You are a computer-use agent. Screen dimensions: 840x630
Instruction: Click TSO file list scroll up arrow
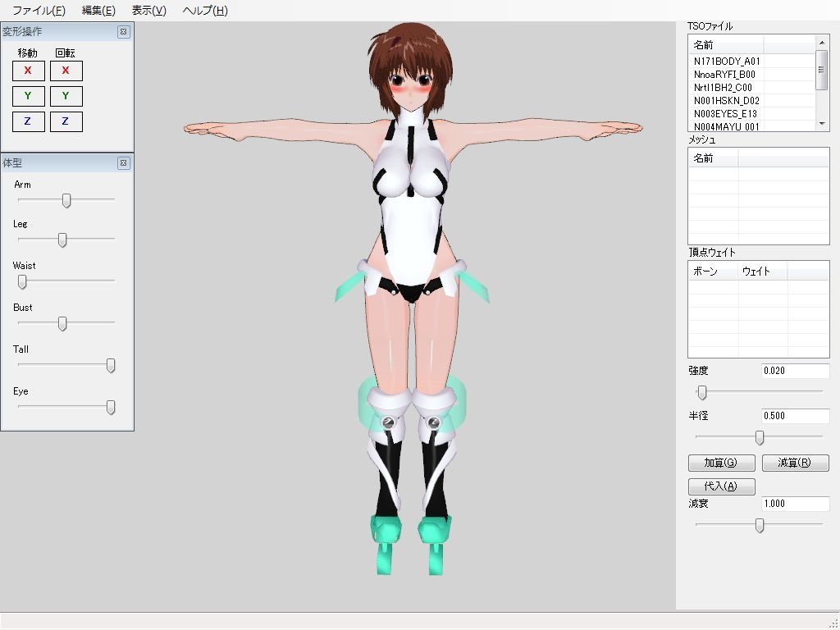coord(822,43)
